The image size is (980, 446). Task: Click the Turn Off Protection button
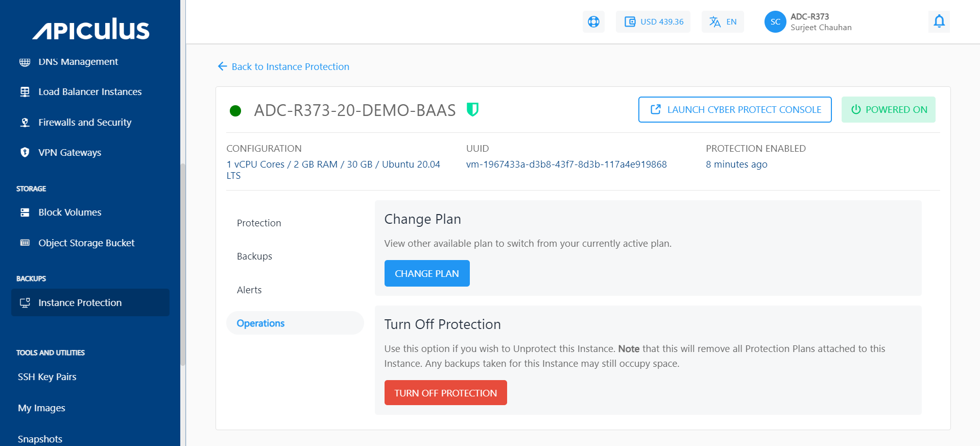click(445, 393)
